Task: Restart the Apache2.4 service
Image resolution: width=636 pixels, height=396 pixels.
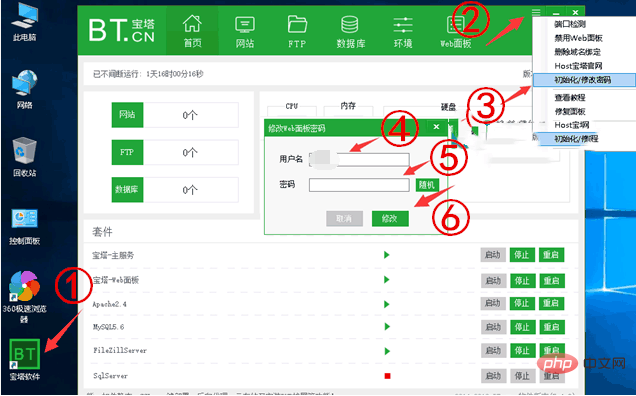Action: [552, 303]
